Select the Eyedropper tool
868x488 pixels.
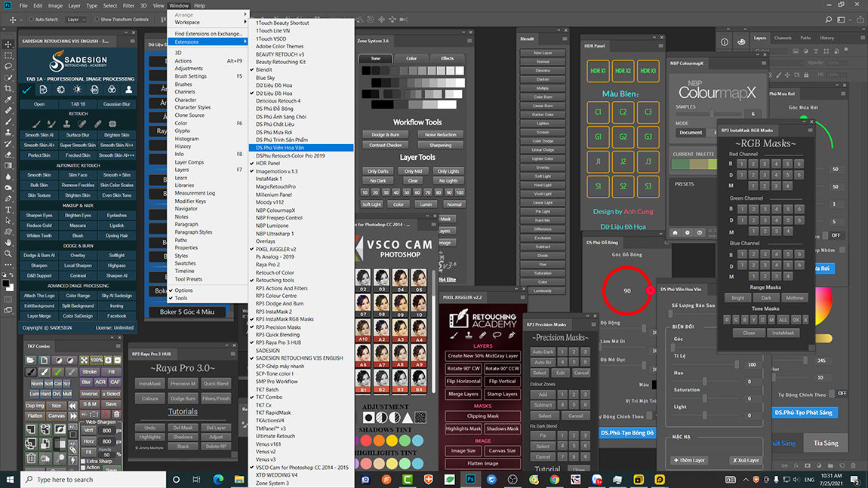point(8,100)
